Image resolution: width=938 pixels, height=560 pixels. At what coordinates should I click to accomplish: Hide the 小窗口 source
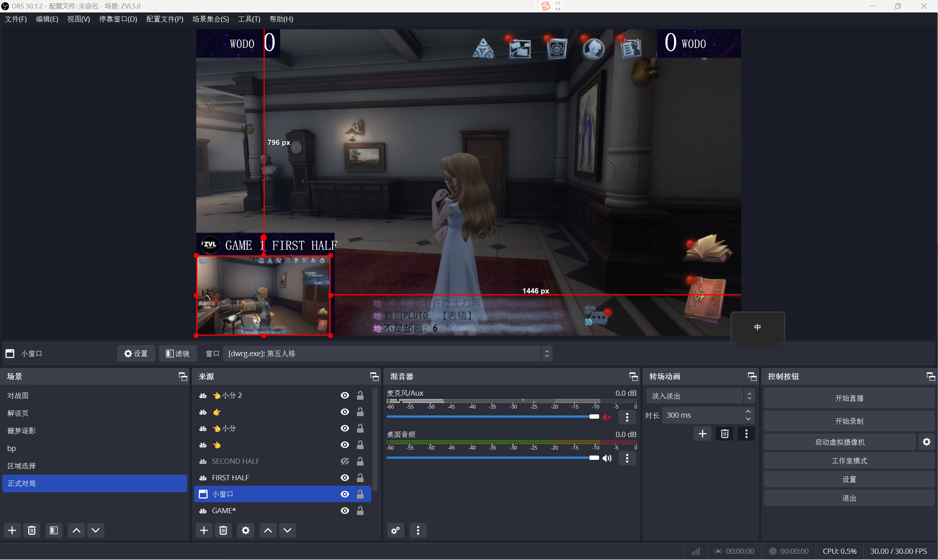(x=345, y=494)
